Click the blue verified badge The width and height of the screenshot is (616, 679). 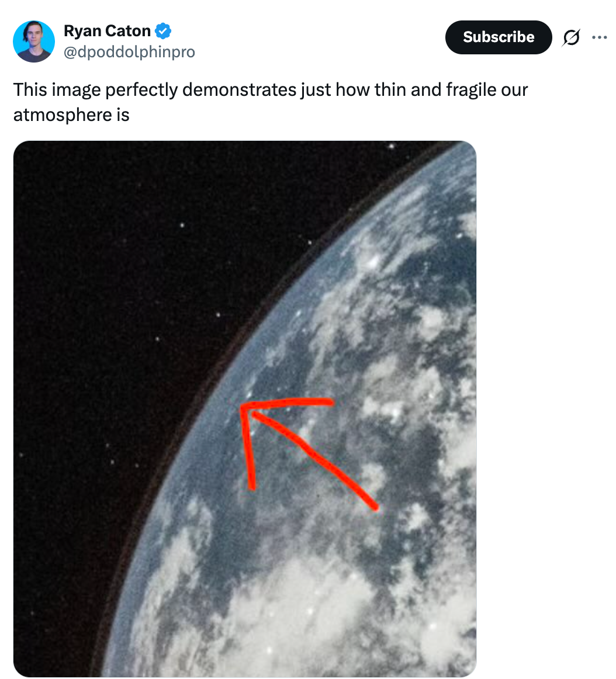[x=163, y=31]
